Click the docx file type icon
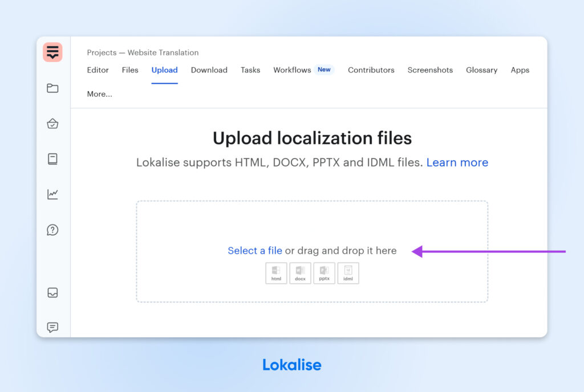 (300, 273)
